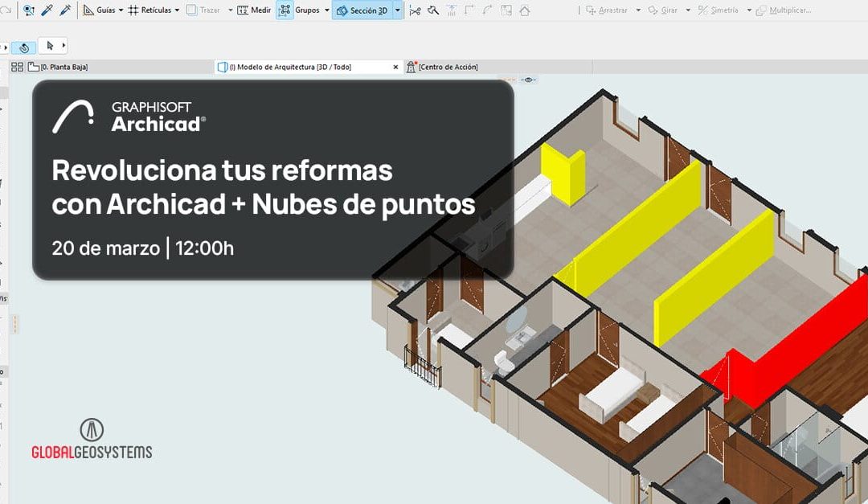
Task: Open the Trazar dropdown arrow
Action: (x=231, y=10)
